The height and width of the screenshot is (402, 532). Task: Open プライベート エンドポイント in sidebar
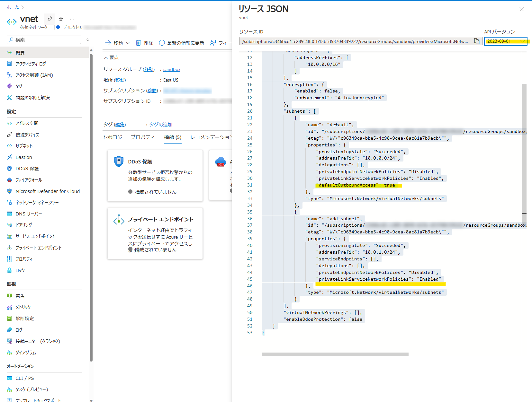tap(39, 248)
